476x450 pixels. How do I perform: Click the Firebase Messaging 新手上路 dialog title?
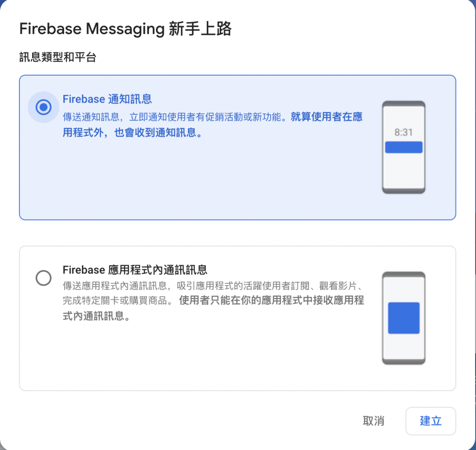pos(126,29)
